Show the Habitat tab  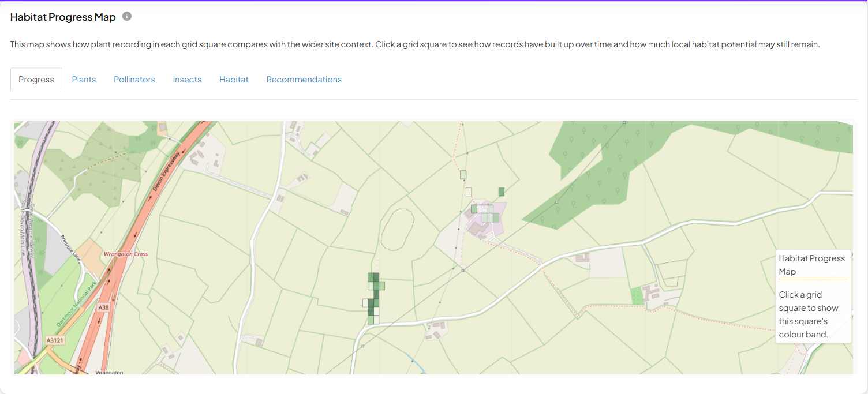[x=234, y=80]
